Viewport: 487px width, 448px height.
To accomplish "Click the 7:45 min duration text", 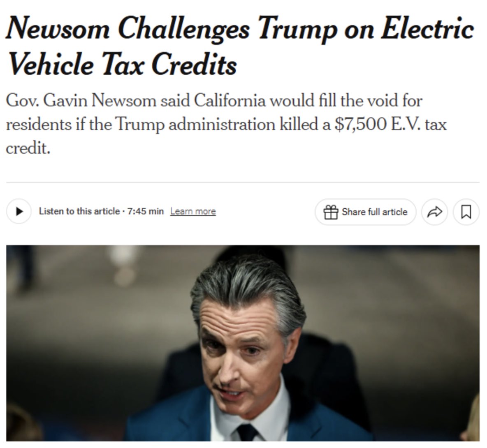I will pos(145,211).
